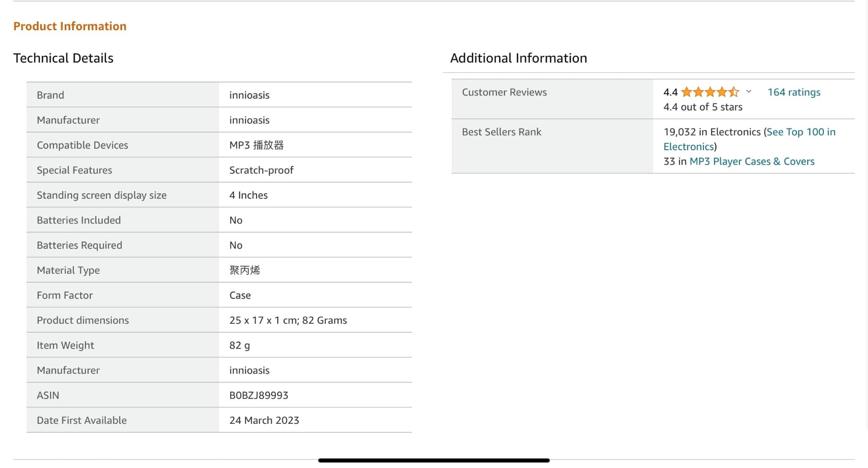Click the Product Information heading
This screenshot has width=868, height=468.
click(70, 26)
